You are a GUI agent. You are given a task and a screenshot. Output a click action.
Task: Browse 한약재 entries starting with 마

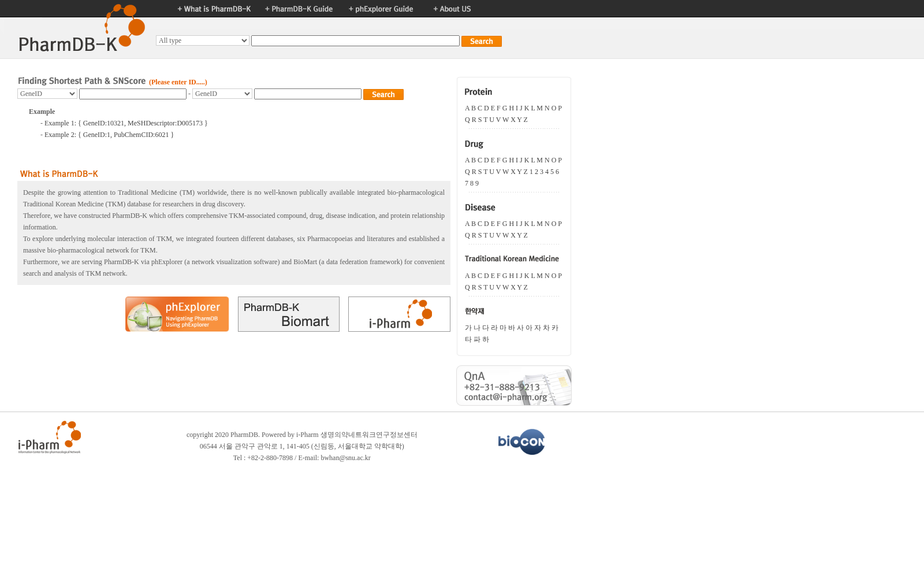503,328
